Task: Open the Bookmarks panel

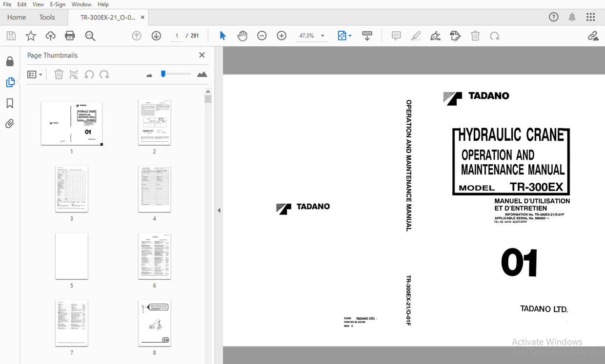Action: point(10,103)
